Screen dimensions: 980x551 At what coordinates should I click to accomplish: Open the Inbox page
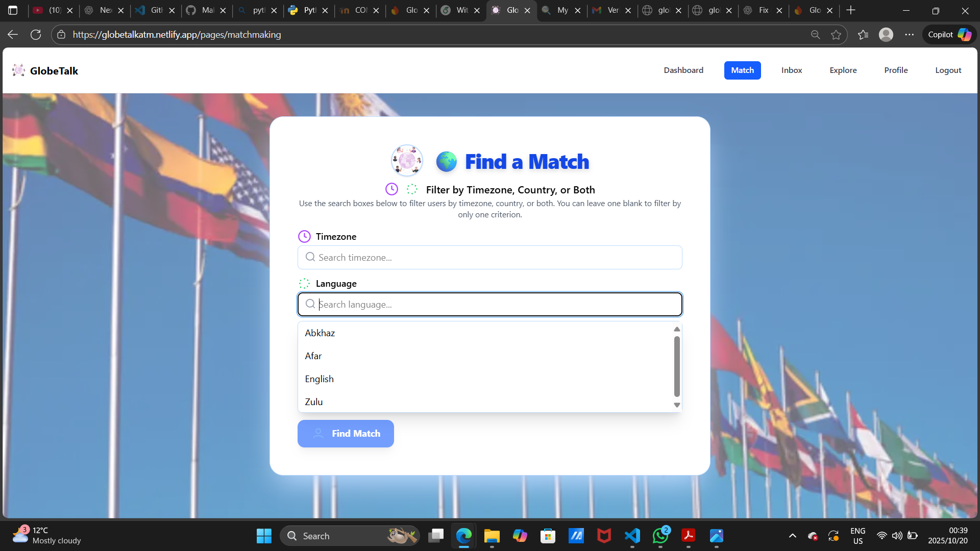point(791,70)
